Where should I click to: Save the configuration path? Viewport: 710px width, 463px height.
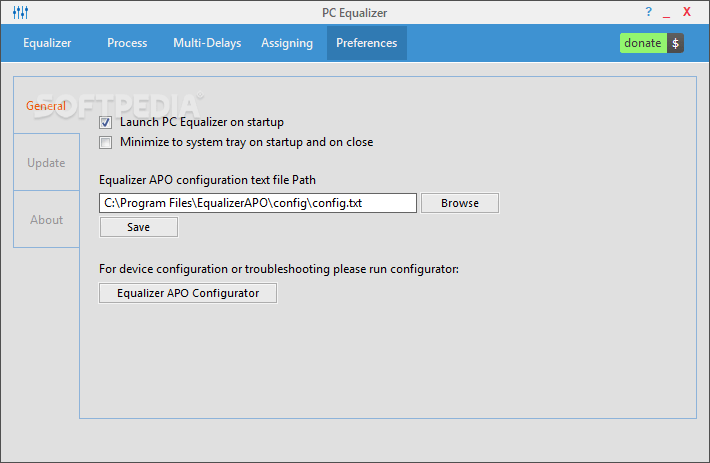139,227
